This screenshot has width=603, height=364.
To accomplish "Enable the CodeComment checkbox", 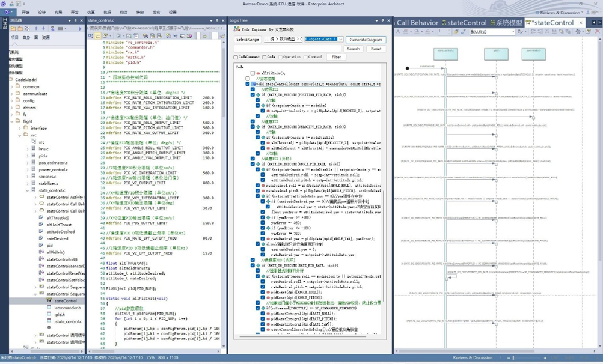I will tap(236, 58).
